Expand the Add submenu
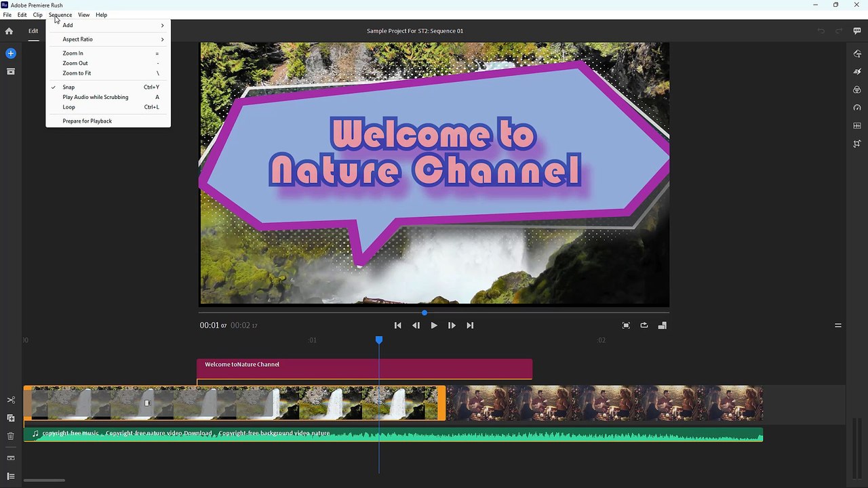This screenshot has width=868, height=488. pos(108,25)
